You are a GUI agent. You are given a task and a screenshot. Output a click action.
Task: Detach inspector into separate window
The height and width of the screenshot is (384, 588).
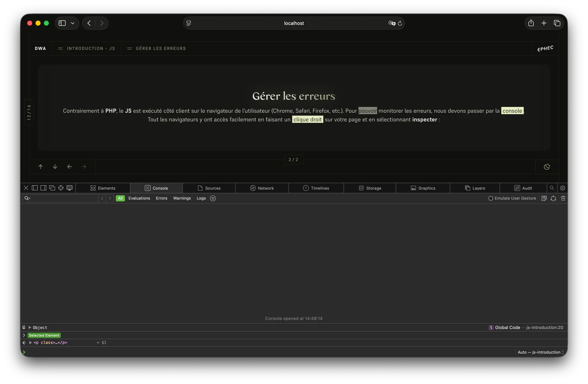click(52, 188)
